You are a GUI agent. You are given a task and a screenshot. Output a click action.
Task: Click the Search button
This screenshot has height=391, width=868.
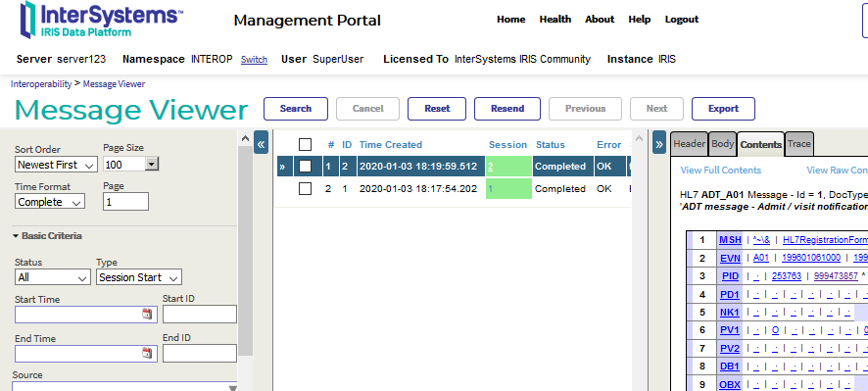(296, 109)
